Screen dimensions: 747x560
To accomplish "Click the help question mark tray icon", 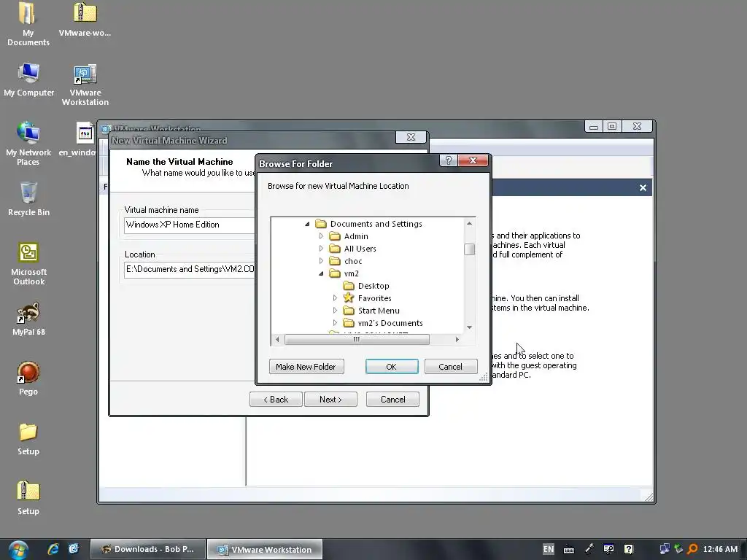I will [x=628, y=549].
